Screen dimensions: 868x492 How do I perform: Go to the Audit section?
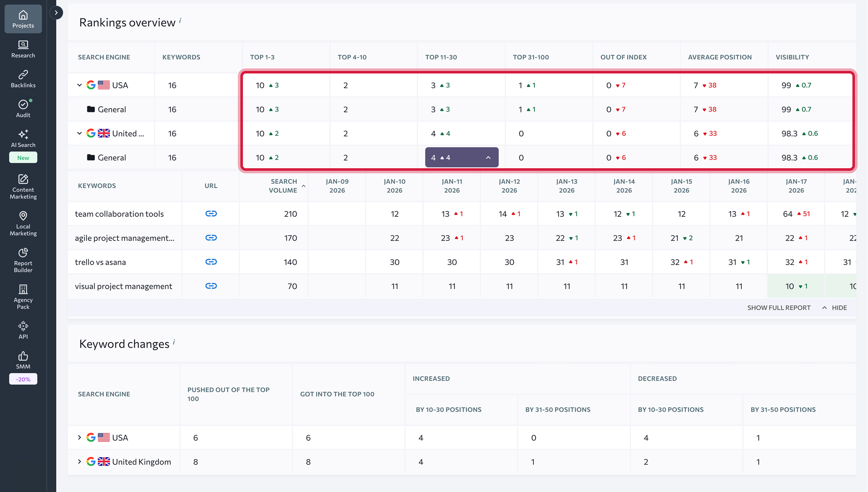coord(23,108)
